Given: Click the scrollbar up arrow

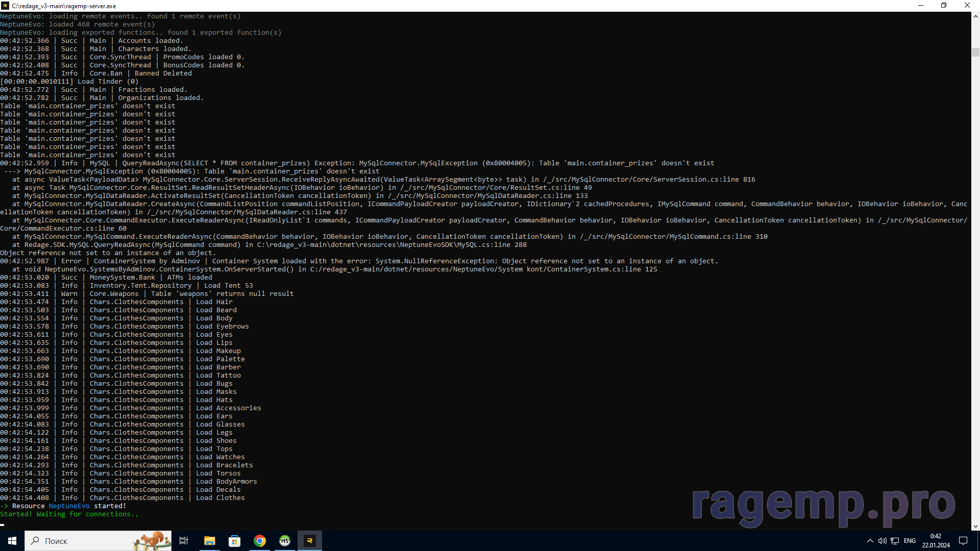Looking at the screenshot, I should 975,16.
